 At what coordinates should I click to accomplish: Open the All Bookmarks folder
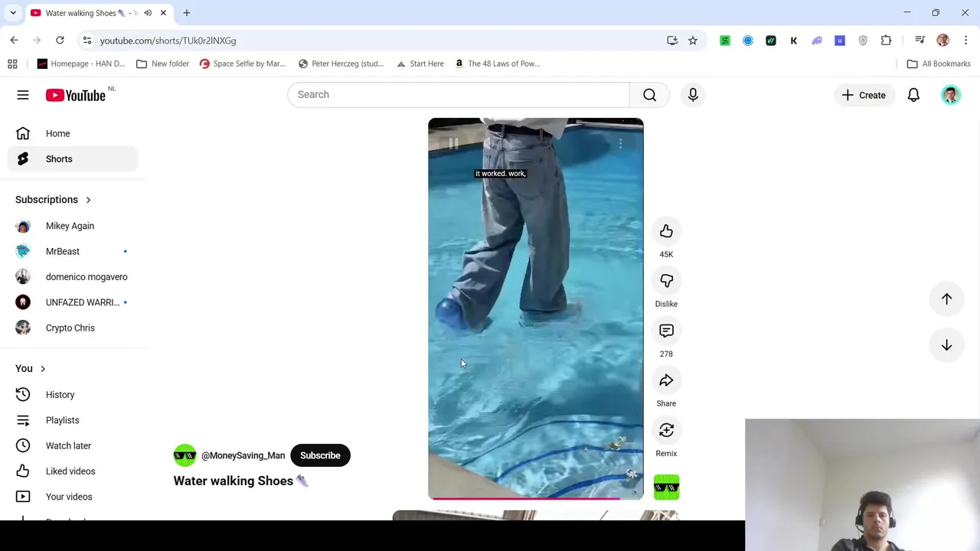[x=939, y=64]
